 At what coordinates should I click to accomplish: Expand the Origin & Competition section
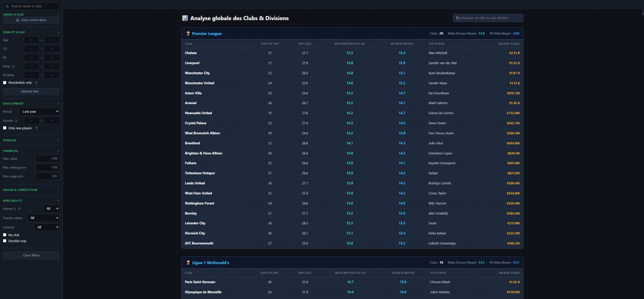[x=31, y=190]
